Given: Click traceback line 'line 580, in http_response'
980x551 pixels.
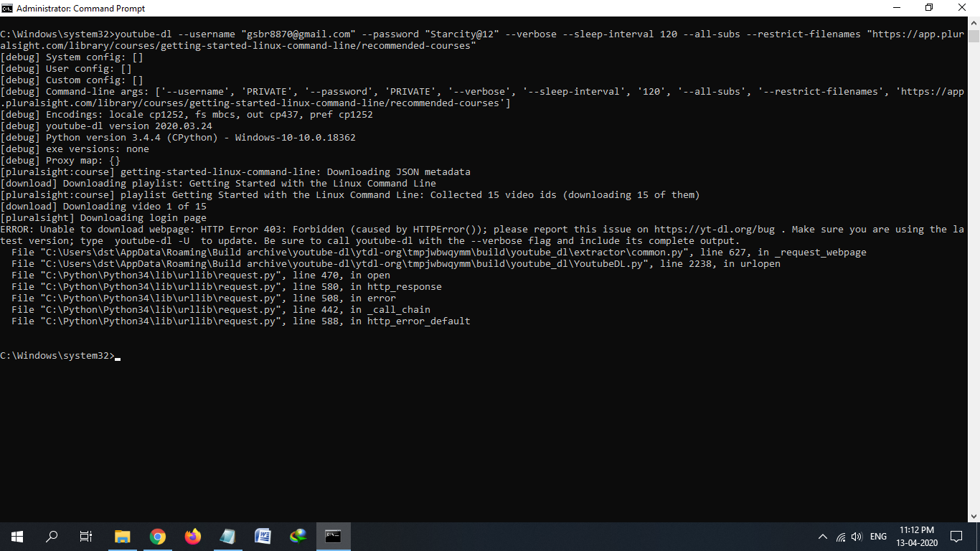Looking at the screenshot, I should click(227, 287).
